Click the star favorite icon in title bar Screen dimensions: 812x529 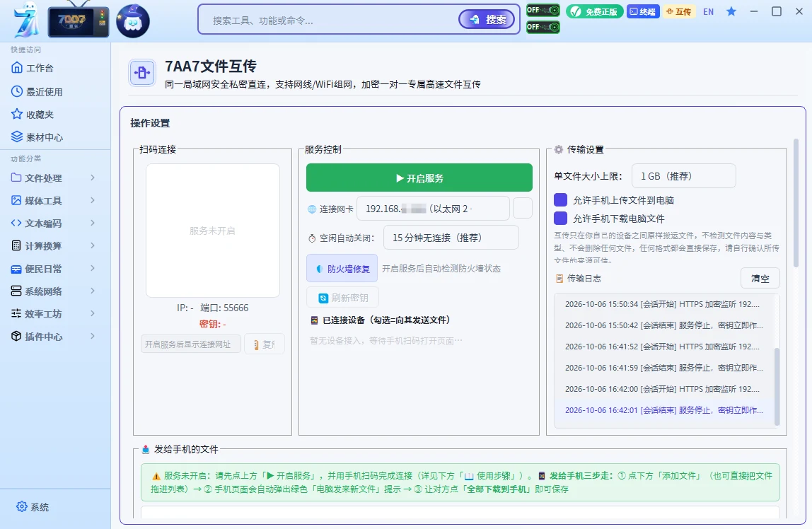[x=731, y=11]
